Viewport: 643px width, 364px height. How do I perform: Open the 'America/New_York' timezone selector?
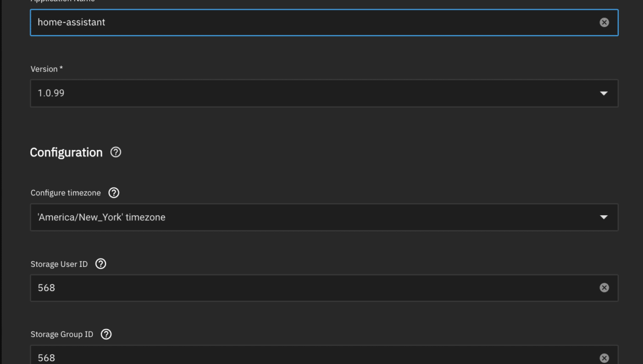324,217
